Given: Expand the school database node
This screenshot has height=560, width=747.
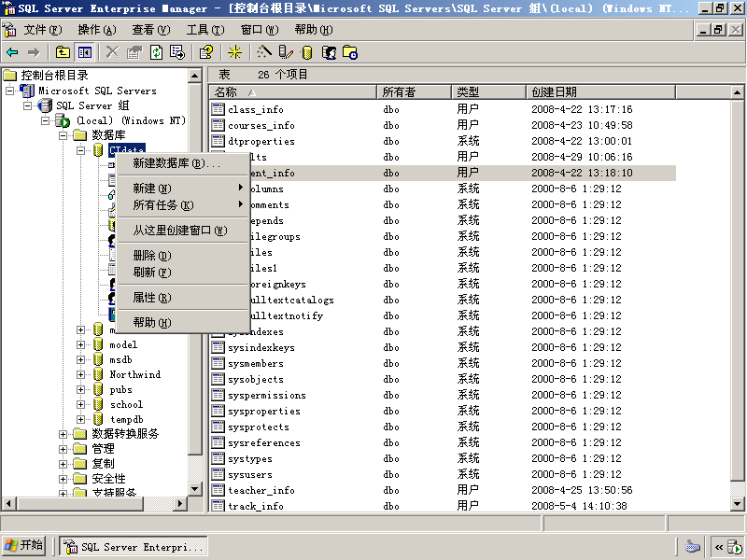Looking at the screenshot, I should (x=80, y=404).
